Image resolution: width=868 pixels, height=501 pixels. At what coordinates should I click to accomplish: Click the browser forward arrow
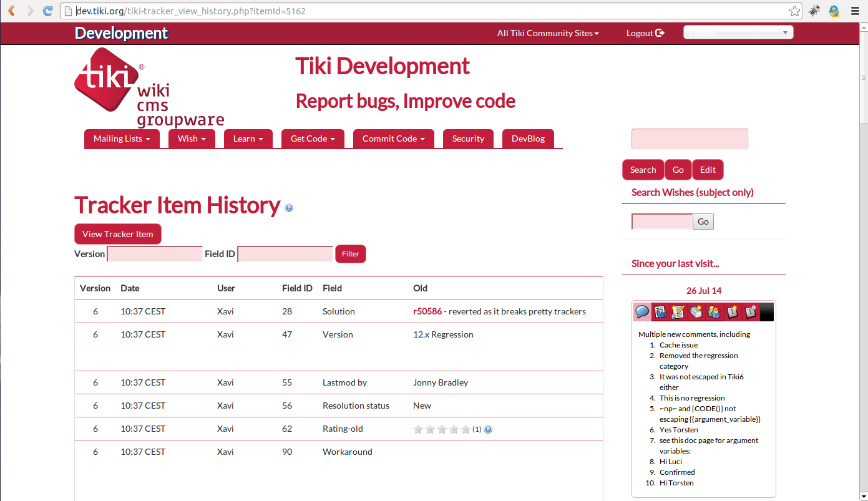point(29,11)
